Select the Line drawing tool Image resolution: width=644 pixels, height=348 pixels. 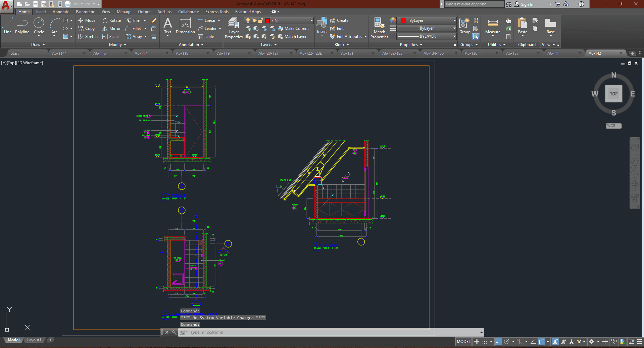[8, 26]
